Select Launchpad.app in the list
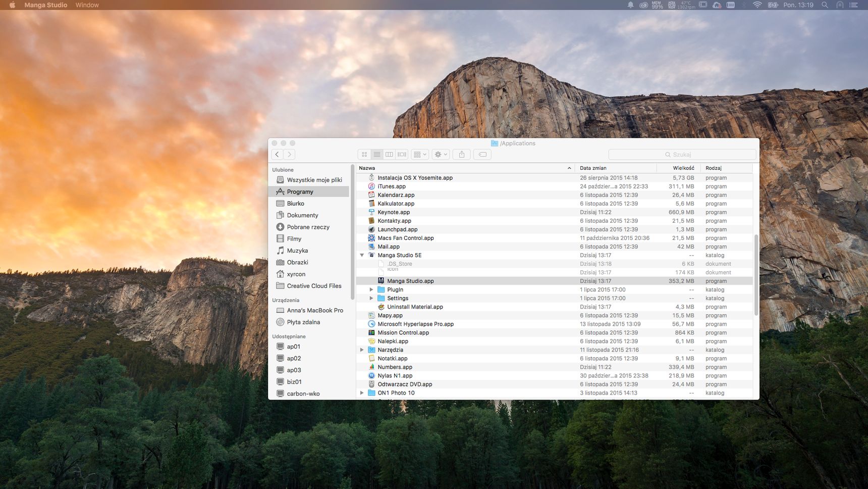This screenshot has width=868, height=489. pos(554,230)
